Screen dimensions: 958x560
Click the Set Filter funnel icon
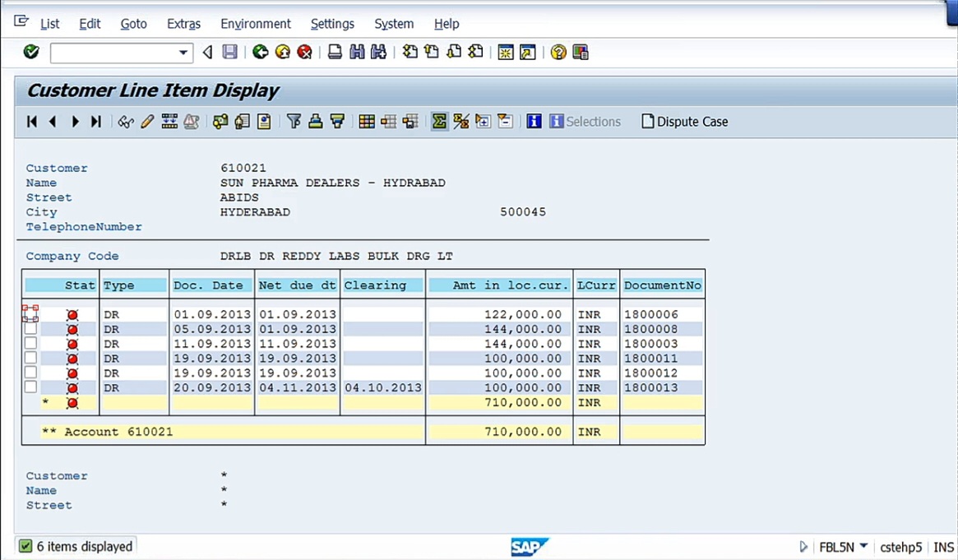pos(294,122)
